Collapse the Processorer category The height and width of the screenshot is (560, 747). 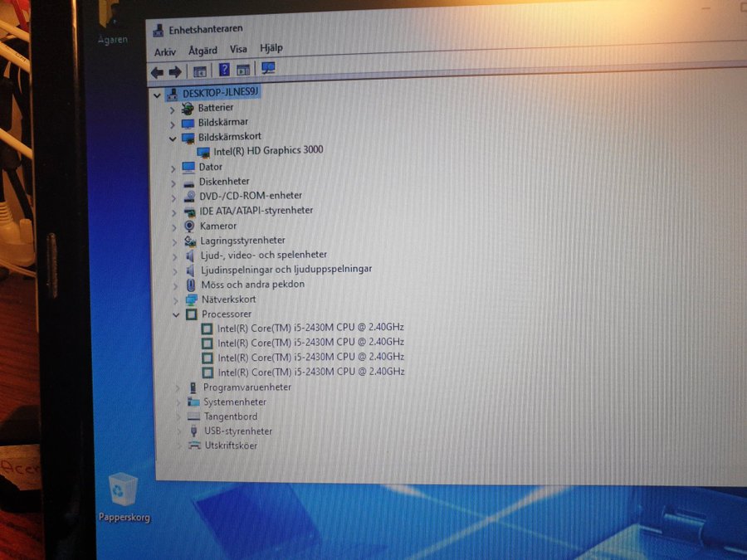click(x=176, y=315)
